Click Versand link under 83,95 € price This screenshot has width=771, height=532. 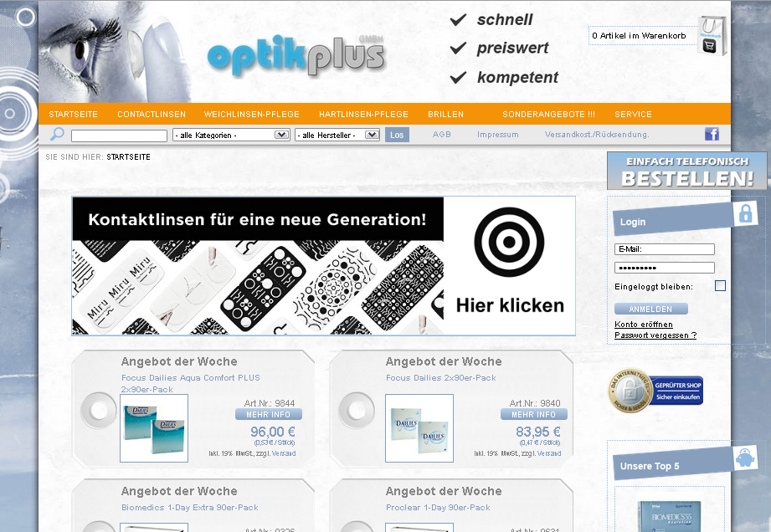click(x=549, y=453)
